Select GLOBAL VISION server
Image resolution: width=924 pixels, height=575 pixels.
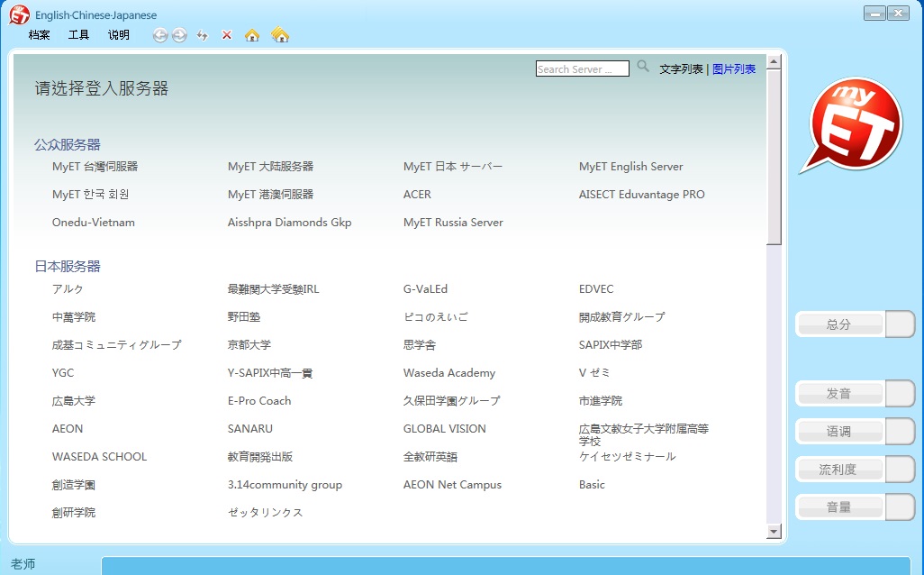pos(444,429)
